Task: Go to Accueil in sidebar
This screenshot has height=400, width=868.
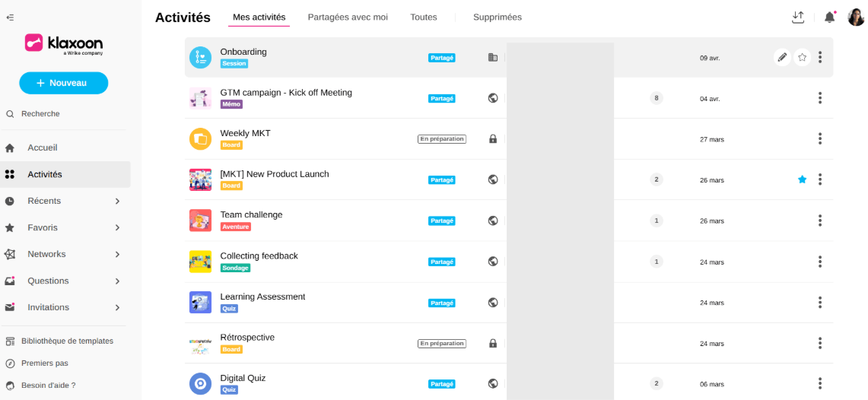Action: click(43, 148)
